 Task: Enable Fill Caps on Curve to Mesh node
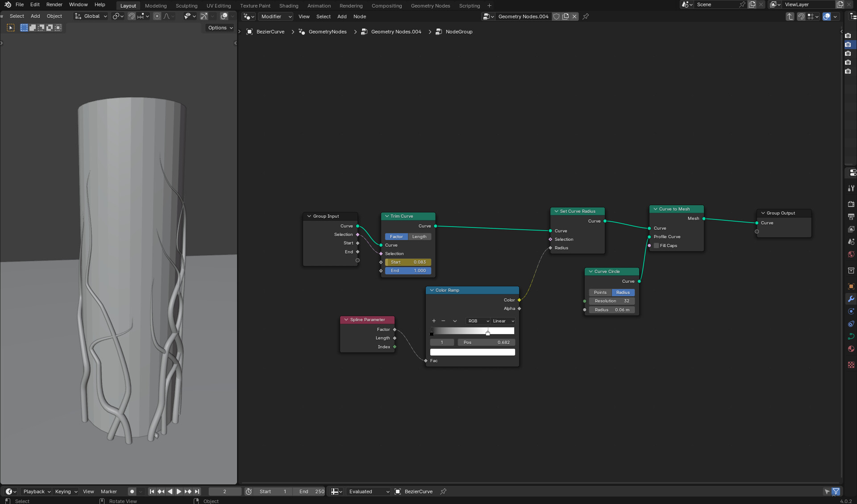[x=656, y=245]
